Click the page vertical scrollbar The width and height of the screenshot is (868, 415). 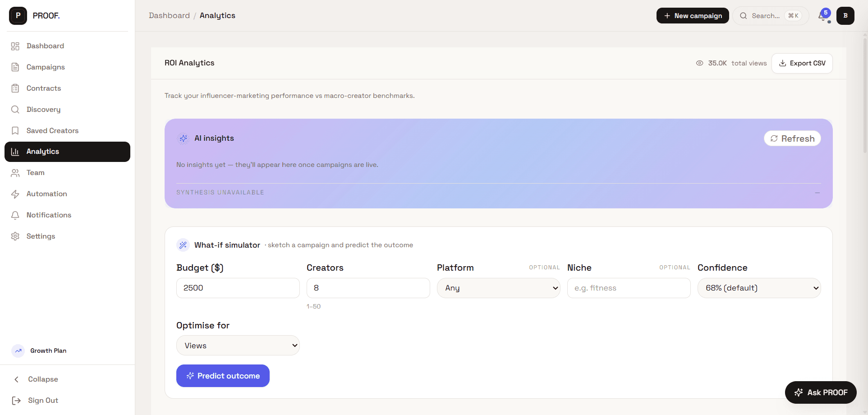pos(865,95)
